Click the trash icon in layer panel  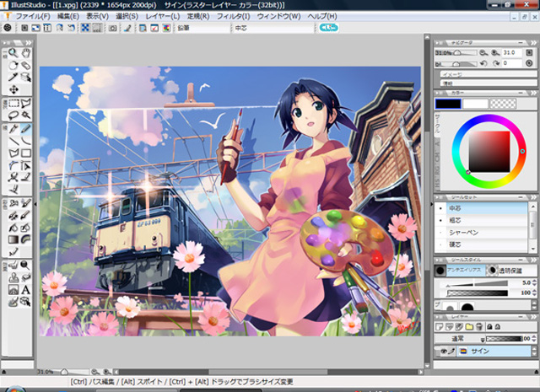478,326
